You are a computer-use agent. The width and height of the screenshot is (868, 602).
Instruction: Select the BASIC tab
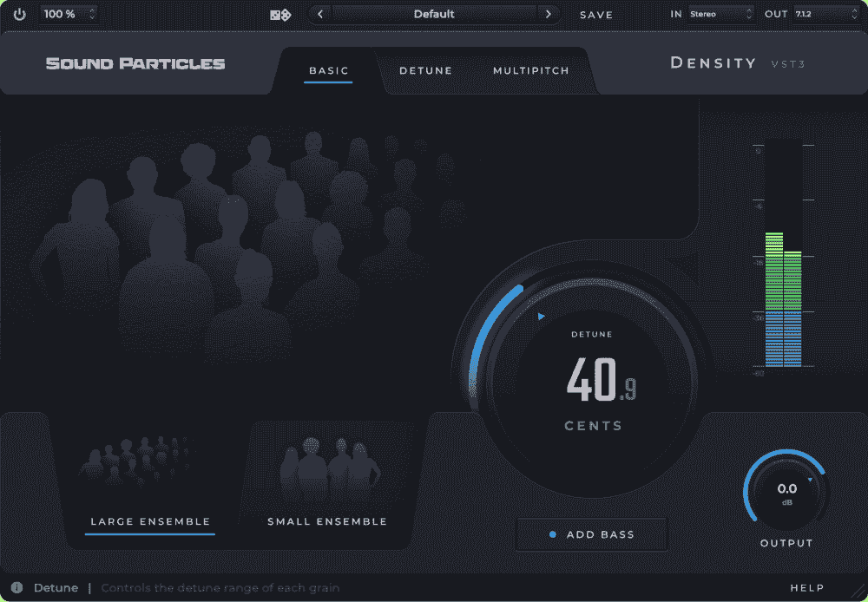(x=328, y=70)
